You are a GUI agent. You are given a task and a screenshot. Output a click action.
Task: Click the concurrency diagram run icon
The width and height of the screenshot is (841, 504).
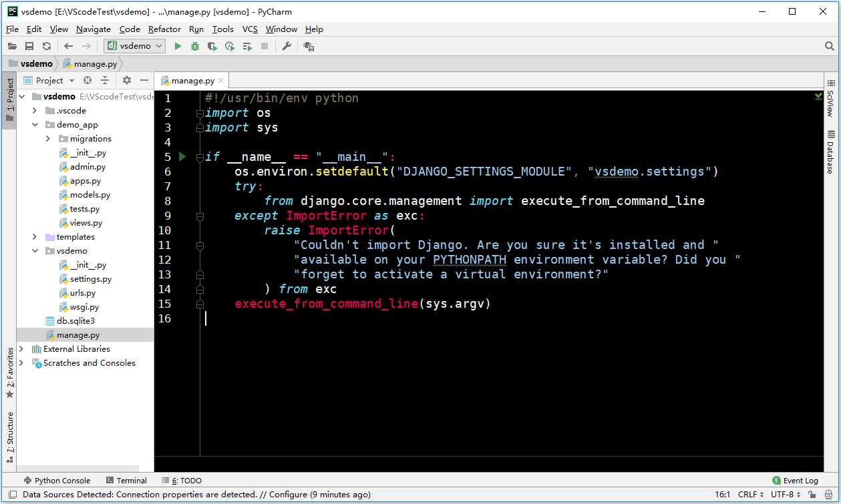(x=247, y=46)
